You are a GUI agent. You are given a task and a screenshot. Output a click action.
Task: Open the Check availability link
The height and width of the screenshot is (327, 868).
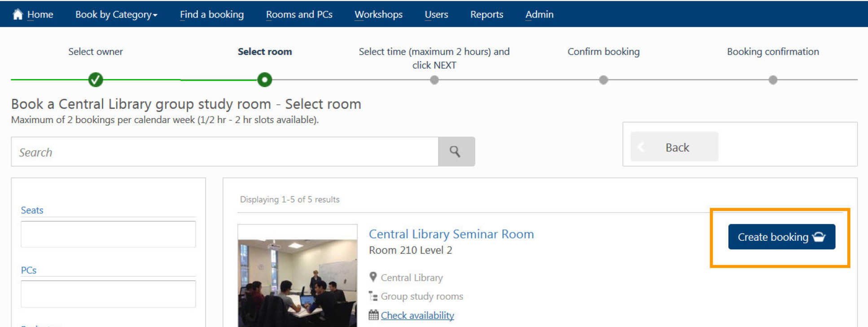pyautogui.click(x=417, y=315)
